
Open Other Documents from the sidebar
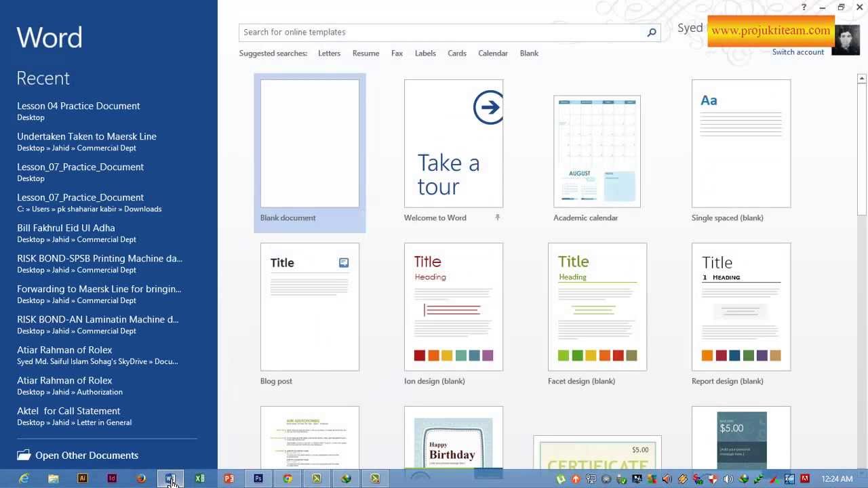(86, 455)
